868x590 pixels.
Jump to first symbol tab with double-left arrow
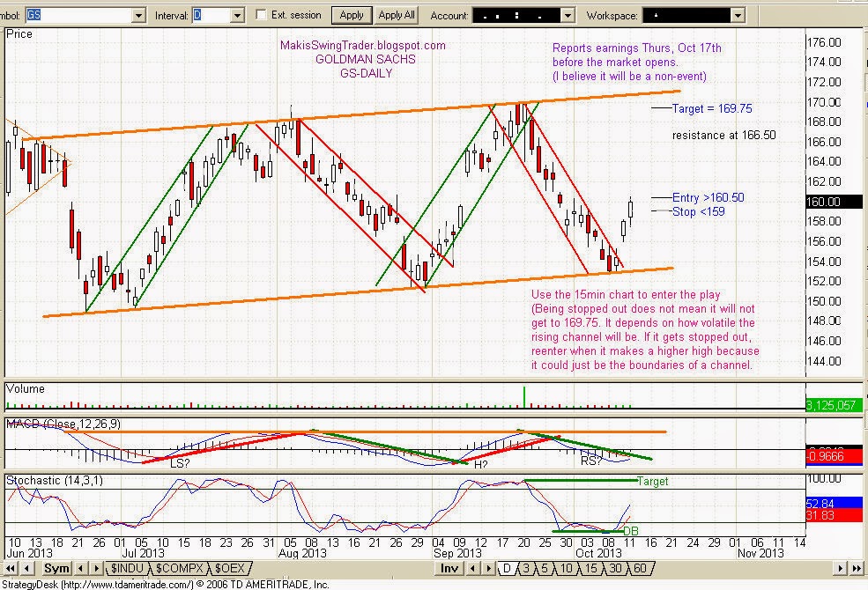[x=10, y=569]
